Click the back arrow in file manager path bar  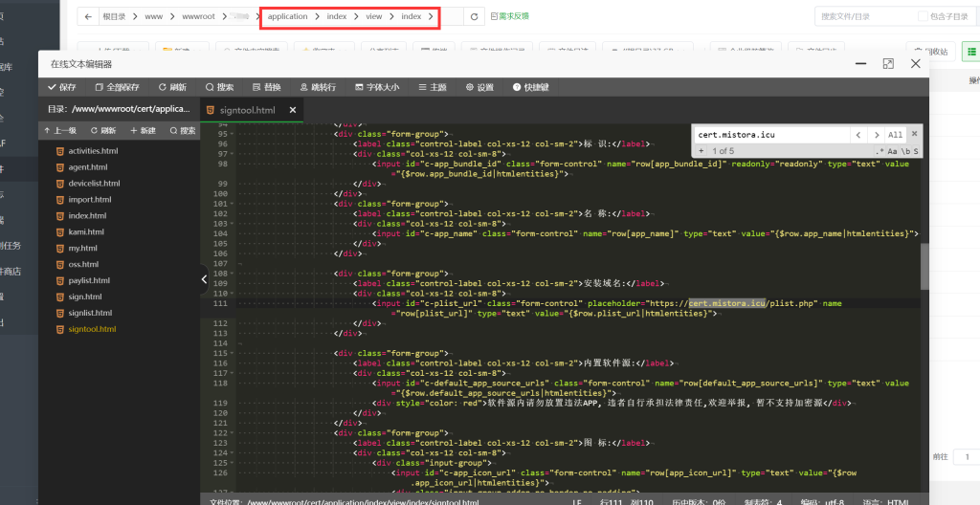(89, 17)
